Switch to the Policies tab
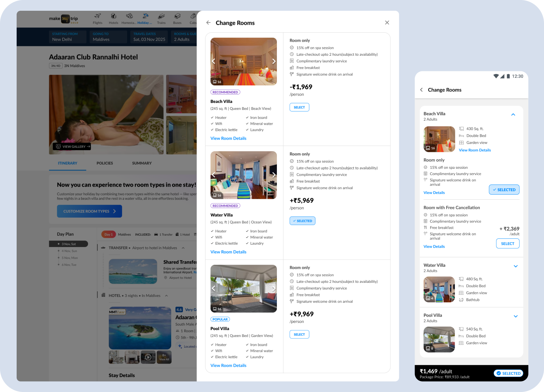This screenshot has height=392, width=544. pos(105,163)
